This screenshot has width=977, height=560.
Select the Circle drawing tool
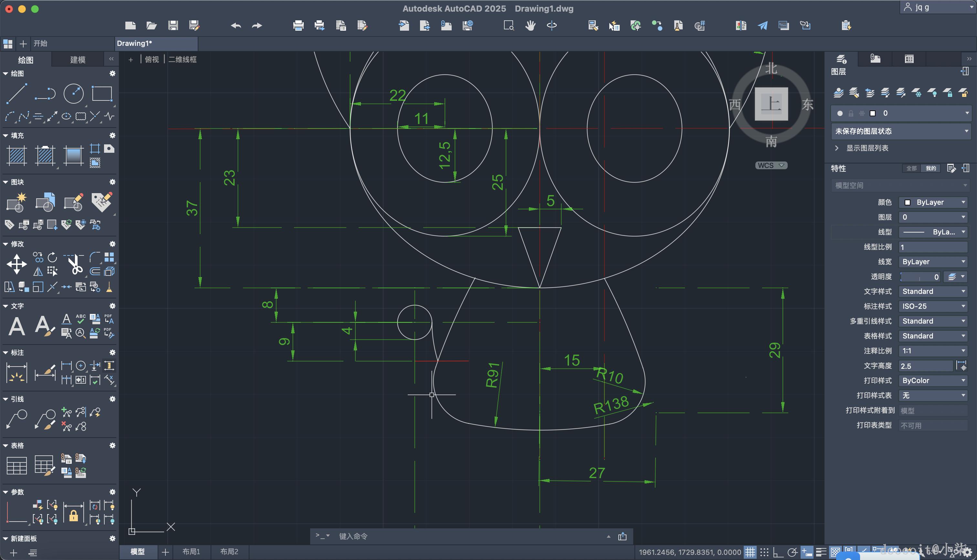(x=73, y=93)
